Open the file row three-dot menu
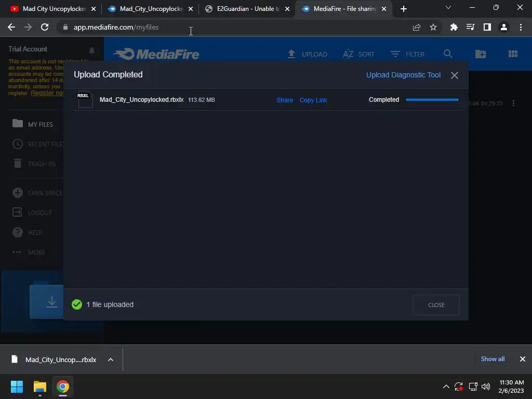Image resolution: width=532 pixels, height=399 pixels. [x=513, y=103]
